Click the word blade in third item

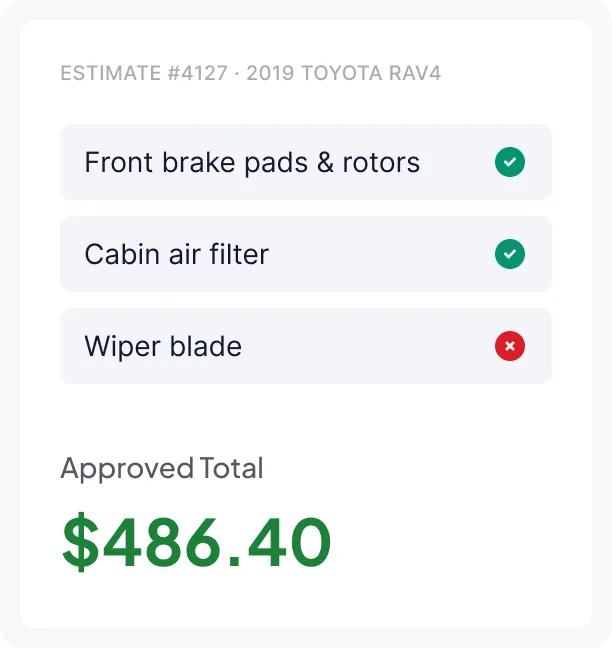point(206,346)
